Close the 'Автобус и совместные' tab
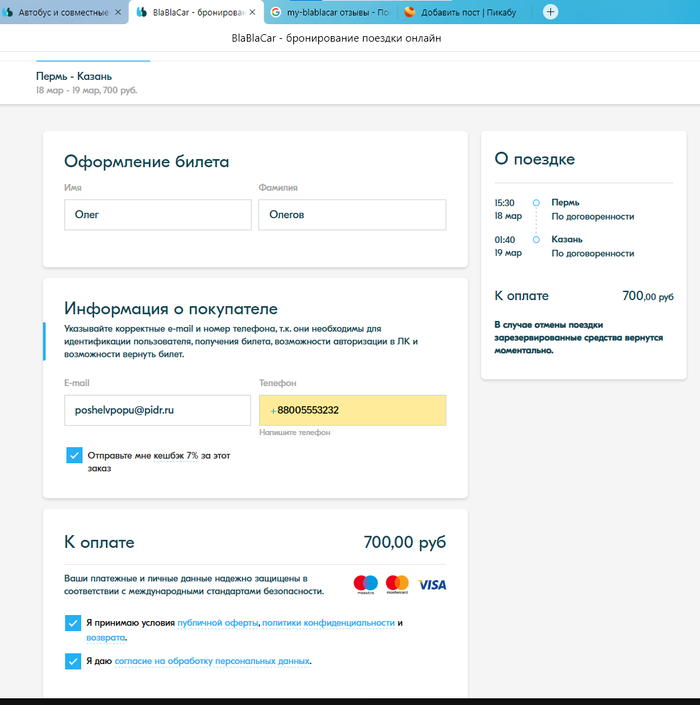This screenshot has width=700, height=705. [x=118, y=12]
